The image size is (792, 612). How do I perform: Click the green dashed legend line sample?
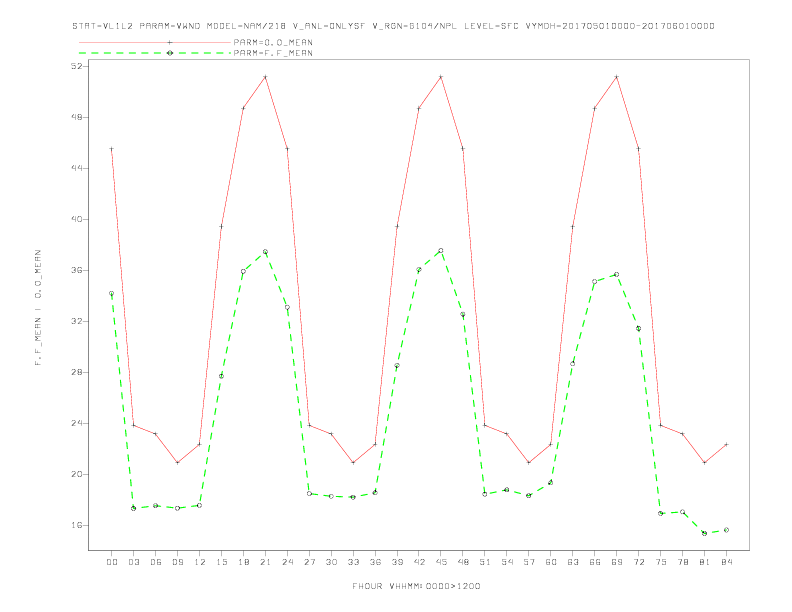tap(155, 53)
